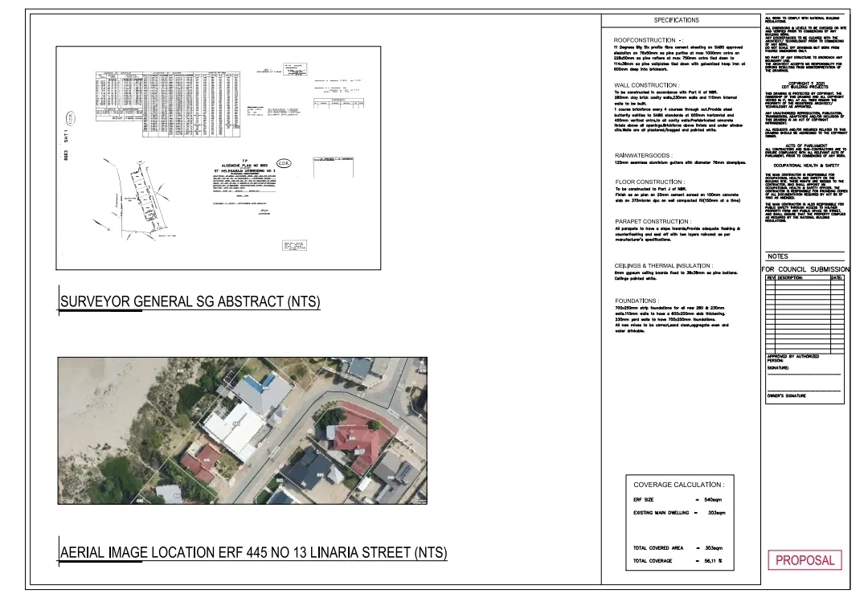Select the TOTAL COVERAGE percentage row
The width and height of the screenshot is (868, 594).
[x=678, y=561]
